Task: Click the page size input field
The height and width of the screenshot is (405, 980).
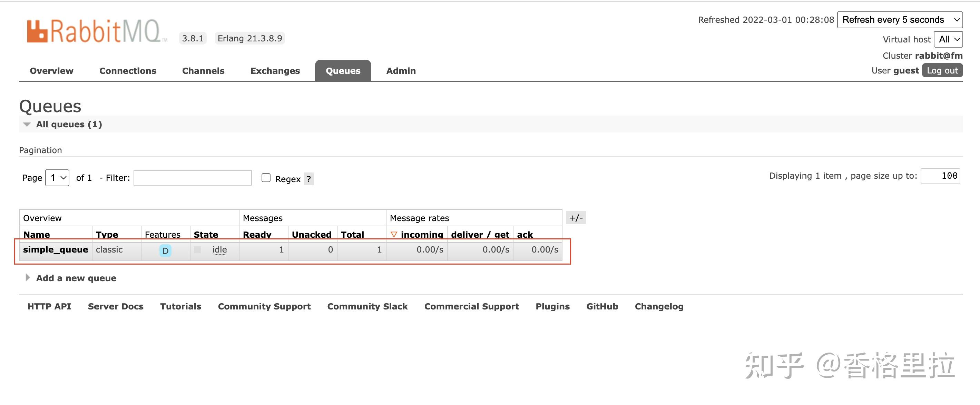Action: 940,176
